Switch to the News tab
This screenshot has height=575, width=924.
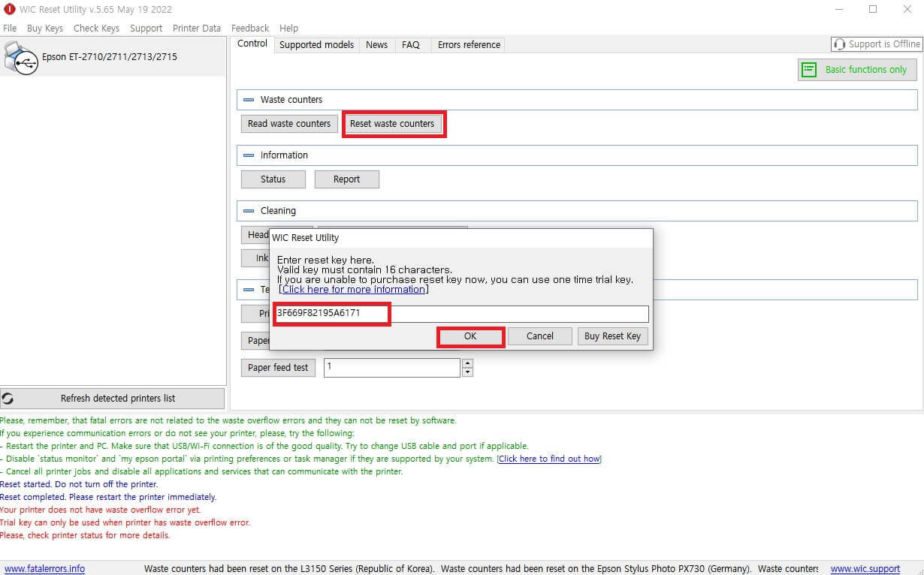pyautogui.click(x=377, y=44)
